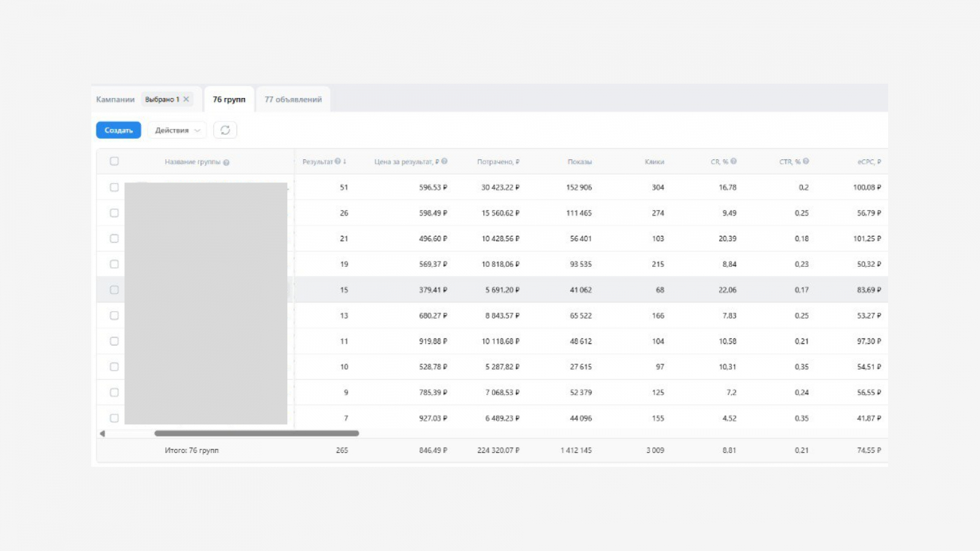Click the horizontal scrollbar thumb
The height and width of the screenshot is (551, 980).
(257, 433)
